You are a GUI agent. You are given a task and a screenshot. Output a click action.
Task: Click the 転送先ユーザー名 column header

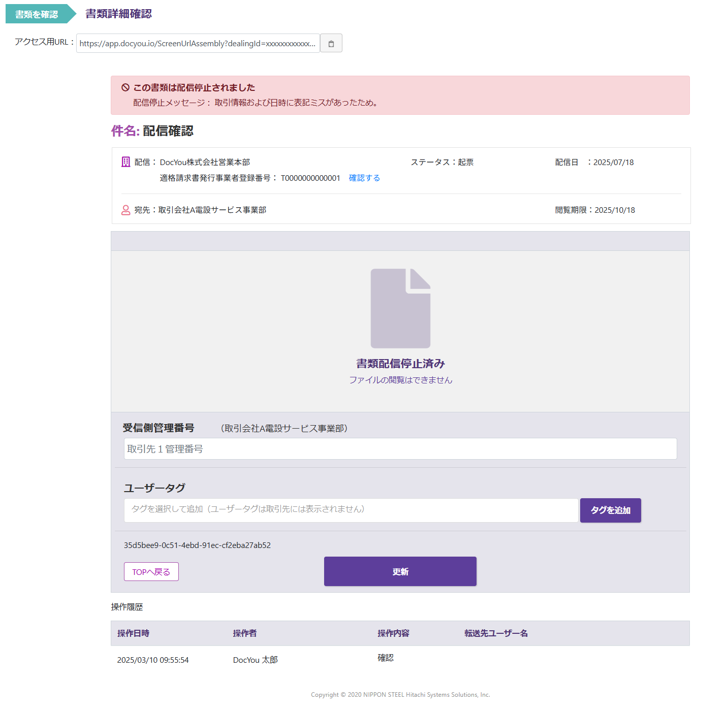pyautogui.click(x=496, y=633)
